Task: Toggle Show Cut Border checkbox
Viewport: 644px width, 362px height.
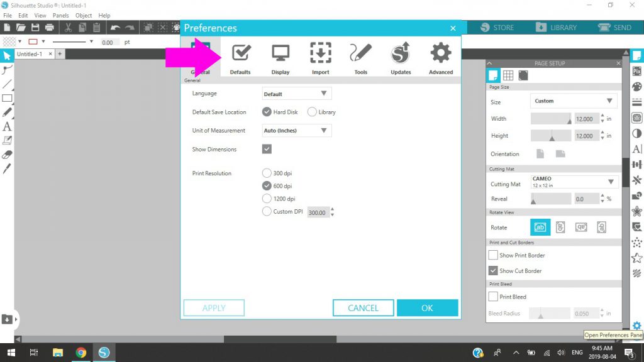Action: point(493,270)
